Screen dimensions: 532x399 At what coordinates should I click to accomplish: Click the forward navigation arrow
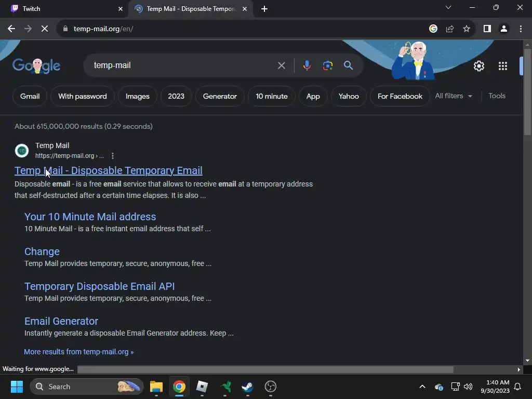(x=28, y=29)
